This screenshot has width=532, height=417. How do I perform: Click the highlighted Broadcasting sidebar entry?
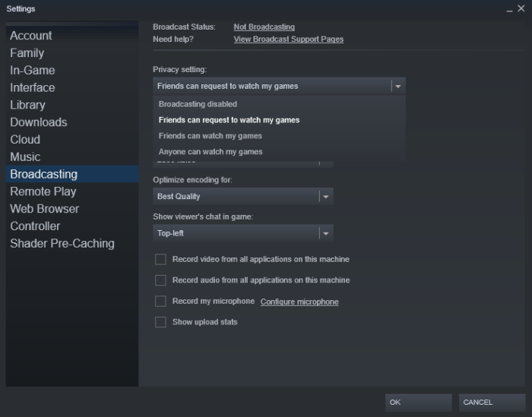click(x=72, y=174)
